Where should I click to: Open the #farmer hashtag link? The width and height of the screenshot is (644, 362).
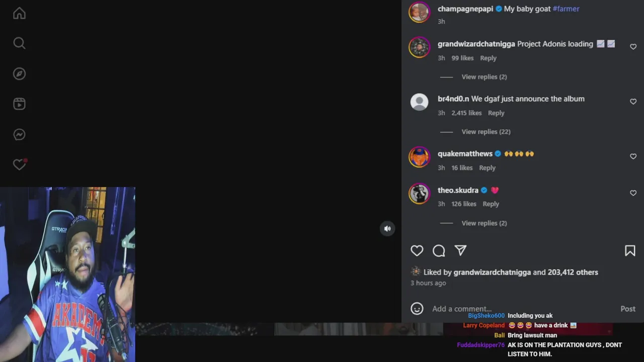(x=566, y=9)
